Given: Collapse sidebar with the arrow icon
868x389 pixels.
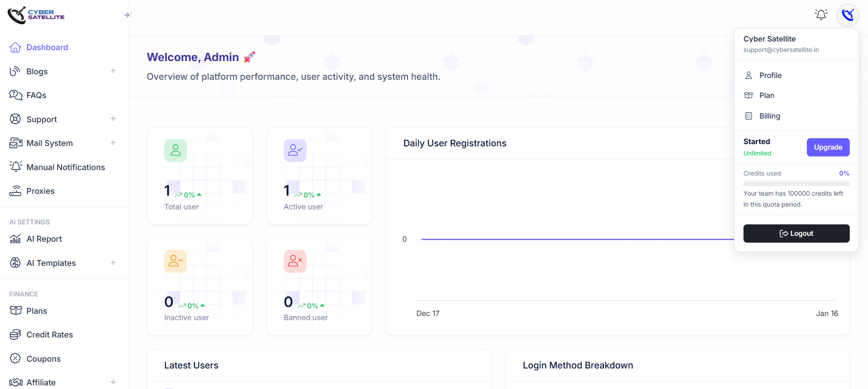Looking at the screenshot, I should tap(128, 15).
